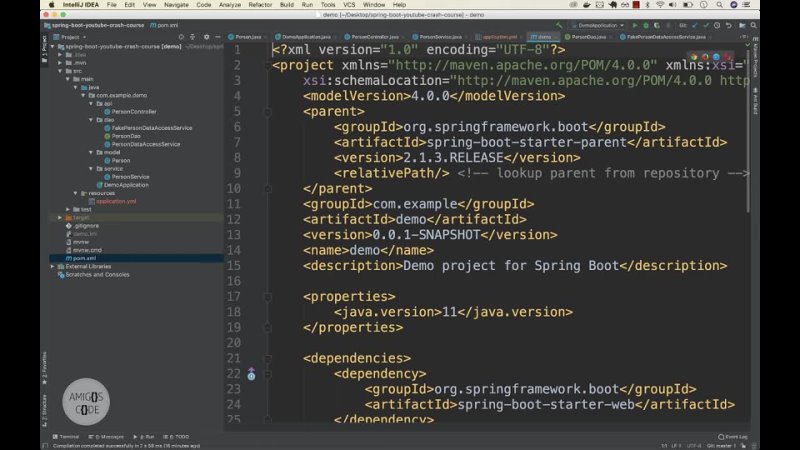Image resolution: width=800 pixels, height=450 pixels.
Task: Open TODO tool window
Action: 177,437
